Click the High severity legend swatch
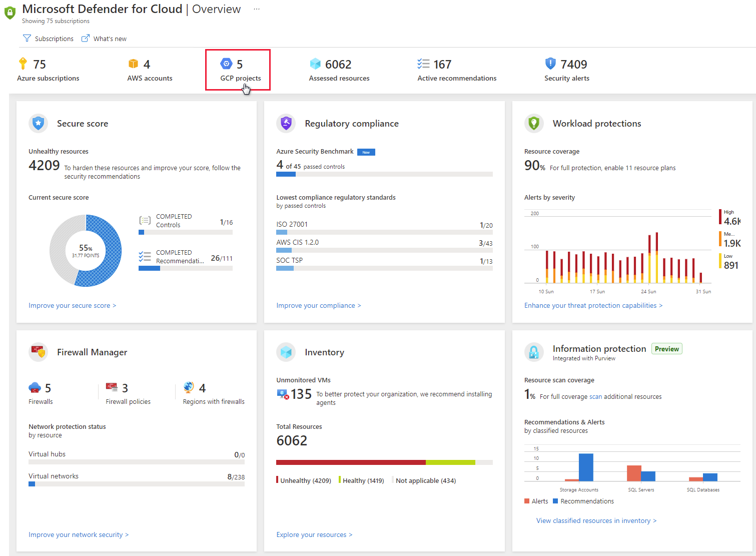 coord(720,217)
